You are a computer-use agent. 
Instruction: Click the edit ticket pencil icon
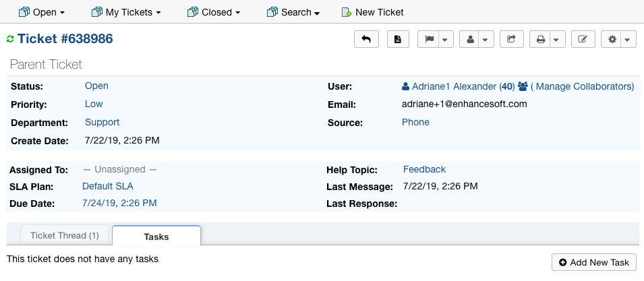pos(583,40)
